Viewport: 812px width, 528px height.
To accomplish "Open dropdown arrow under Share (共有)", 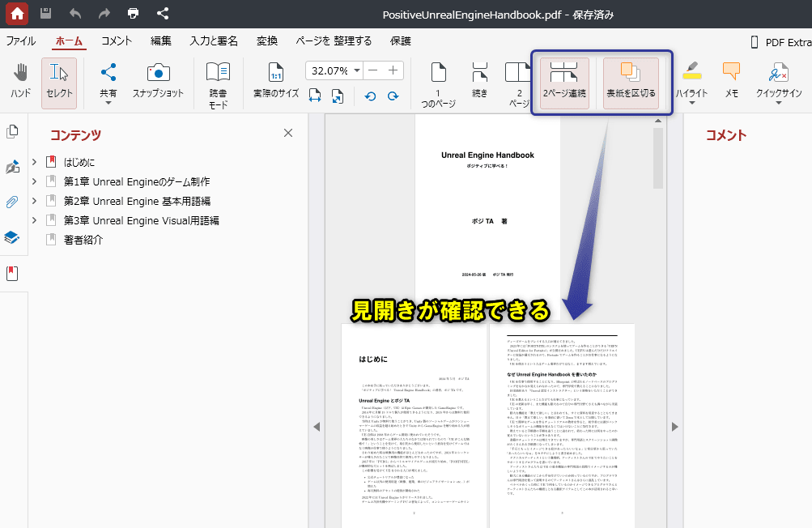I will point(108,103).
